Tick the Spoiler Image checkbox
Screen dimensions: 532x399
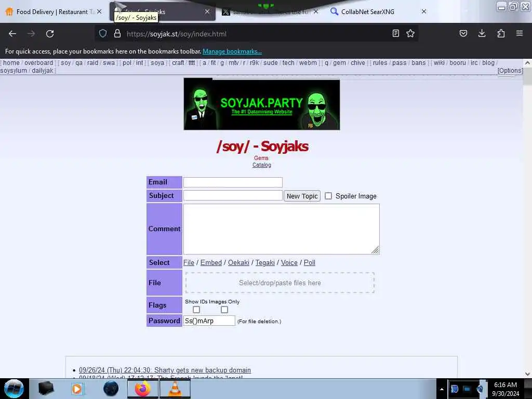click(328, 196)
